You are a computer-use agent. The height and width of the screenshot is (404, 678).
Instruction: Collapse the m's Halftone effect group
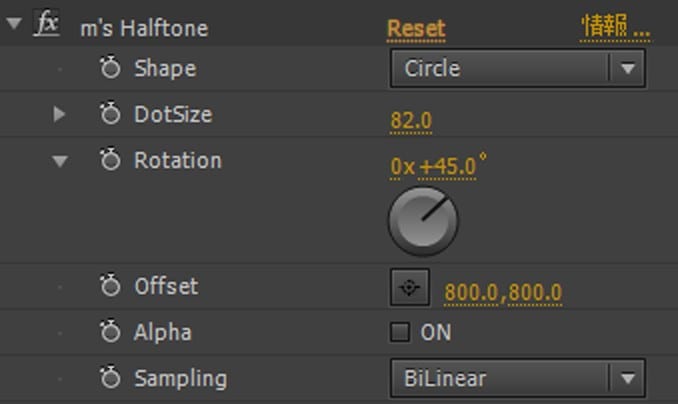coord(13,25)
